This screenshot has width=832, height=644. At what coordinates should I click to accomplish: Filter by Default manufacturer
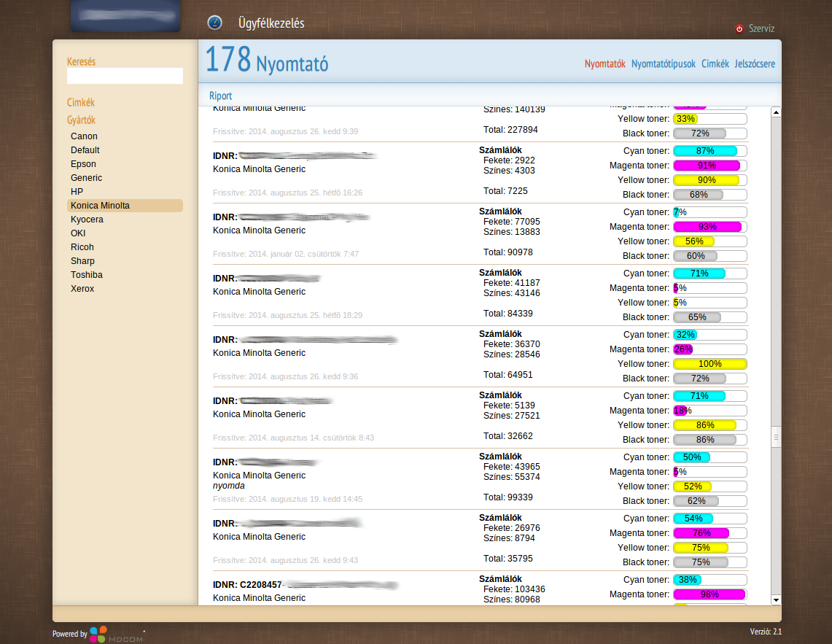[85, 150]
